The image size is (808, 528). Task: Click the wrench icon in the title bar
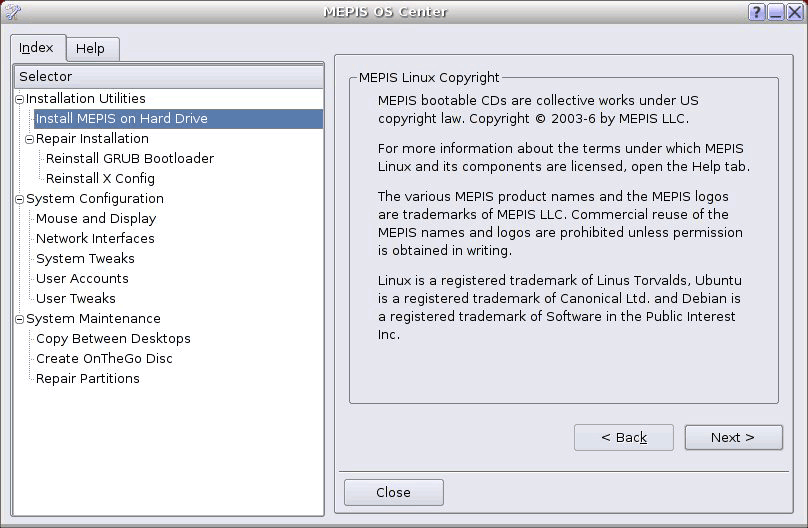12,11
